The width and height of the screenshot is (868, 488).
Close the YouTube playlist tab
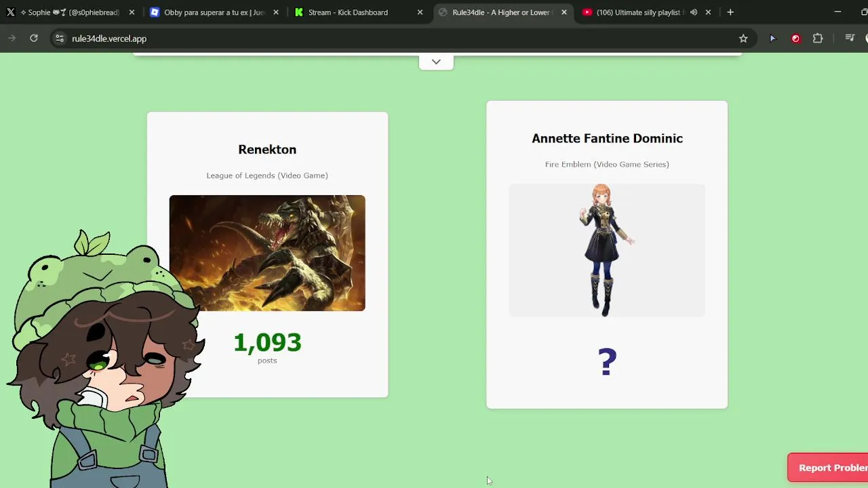[x=708, y=12]
